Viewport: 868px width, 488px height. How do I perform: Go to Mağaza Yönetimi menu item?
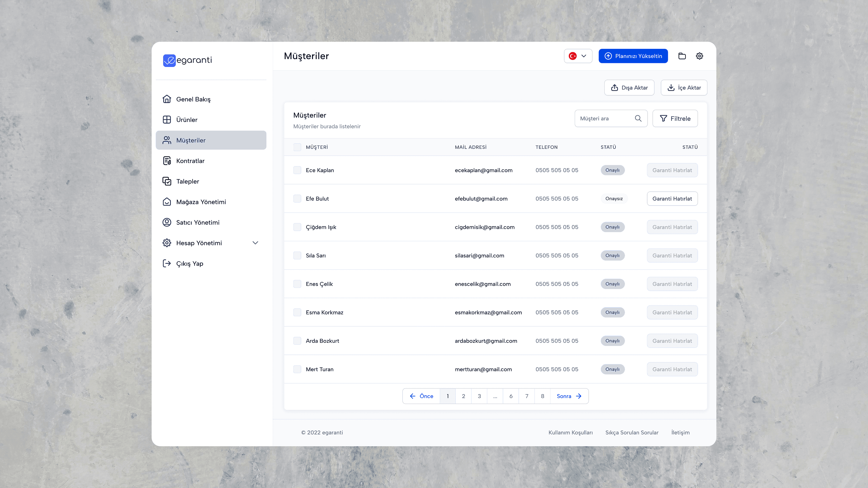201,202
